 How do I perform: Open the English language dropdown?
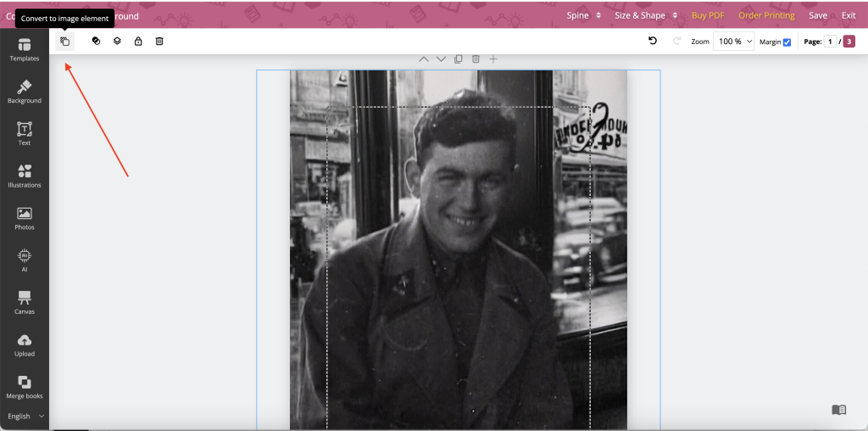[25, 416]
